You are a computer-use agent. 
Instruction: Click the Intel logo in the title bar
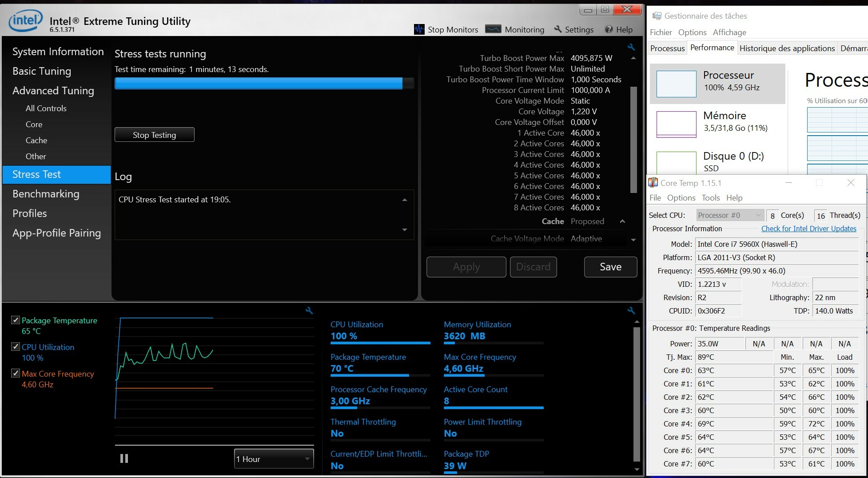pos(26,20)
